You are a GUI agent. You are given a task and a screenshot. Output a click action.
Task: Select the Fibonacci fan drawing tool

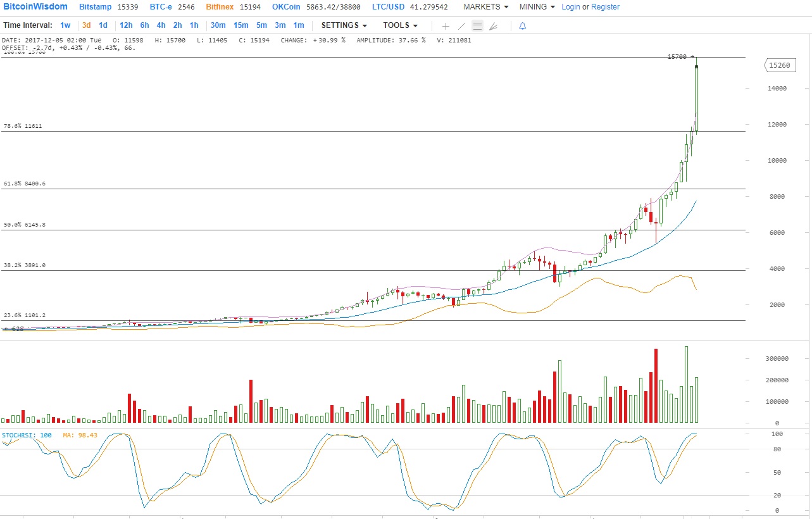pyautogui.click(x=494, y=26)
